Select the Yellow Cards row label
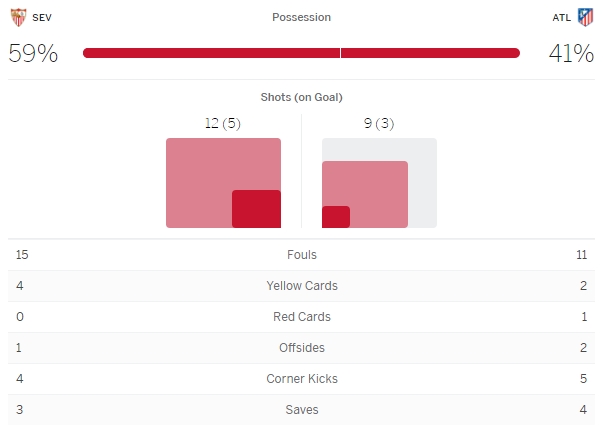 point(301,286)
